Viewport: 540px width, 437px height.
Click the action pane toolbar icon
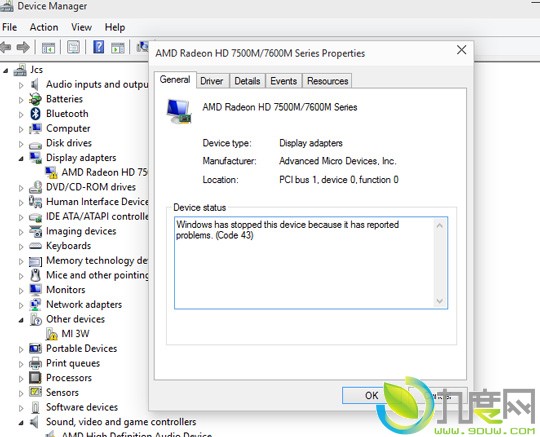pos(118,48)
